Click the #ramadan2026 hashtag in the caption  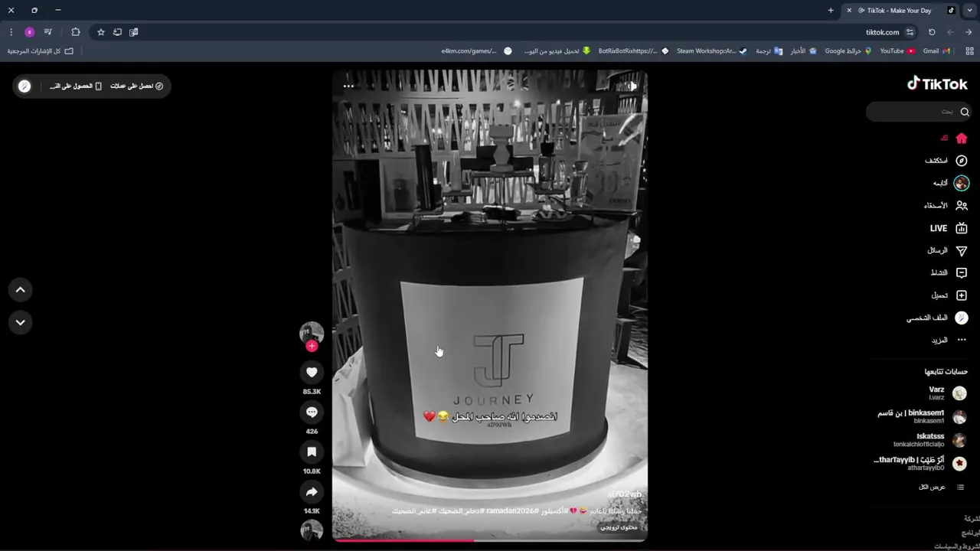[x=512, y=510]
